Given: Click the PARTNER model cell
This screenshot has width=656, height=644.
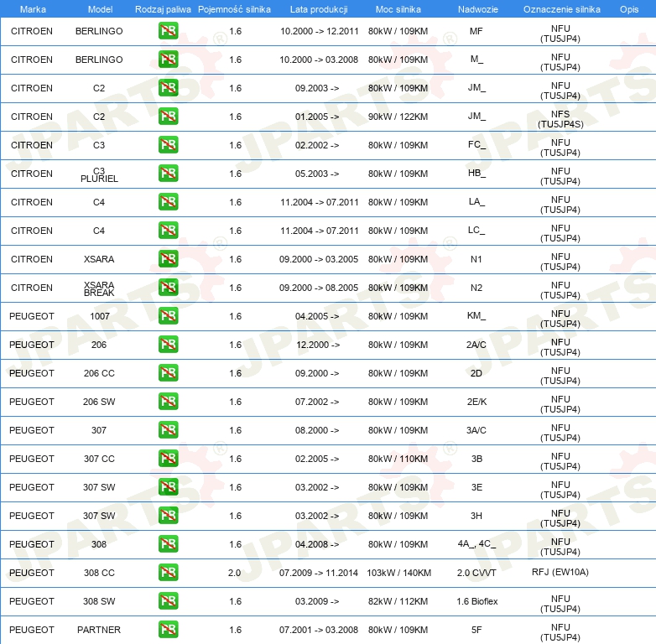Looking at the screenshot, I should tap(99, 630).
